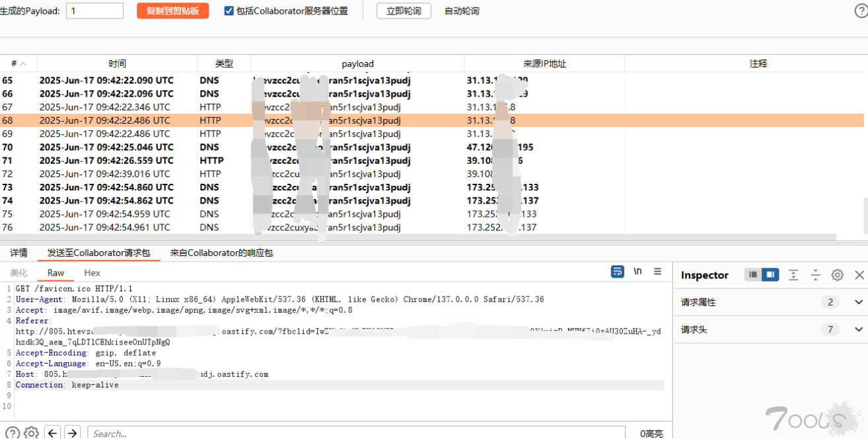
Task: Close the Inspector panel
Action: tap(859, 275)
